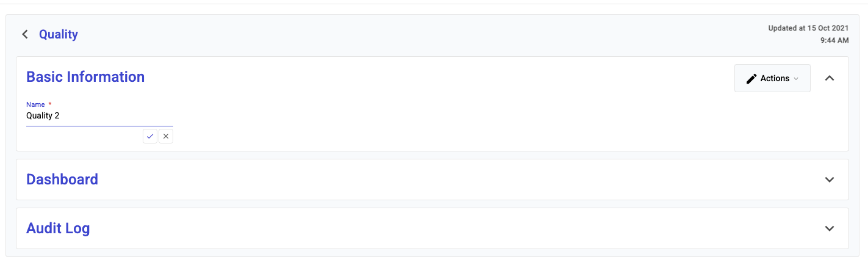The width and height of the screenshot is (868, 276).
Task: Confirm the name edit with checkmark icon
Action: point(150,136)
